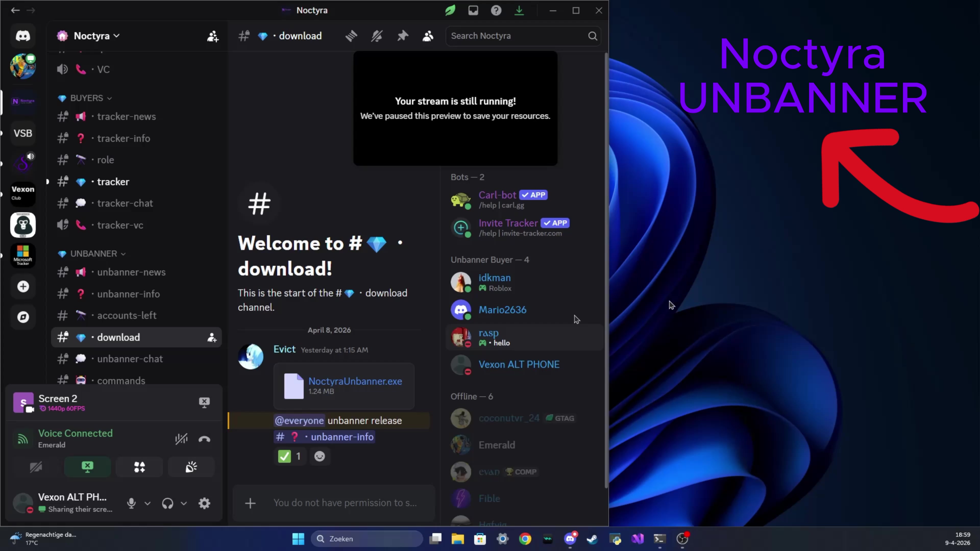Click the Search Noctyra field
This screenshot has width=980, height=551.
pyautogui.click(x=523, y=36)
